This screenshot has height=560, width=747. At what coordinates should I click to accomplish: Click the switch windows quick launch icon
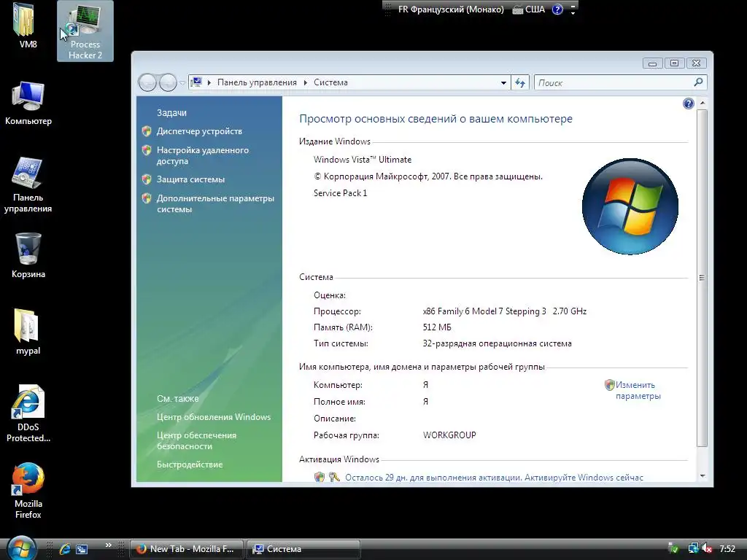(82, 549)
